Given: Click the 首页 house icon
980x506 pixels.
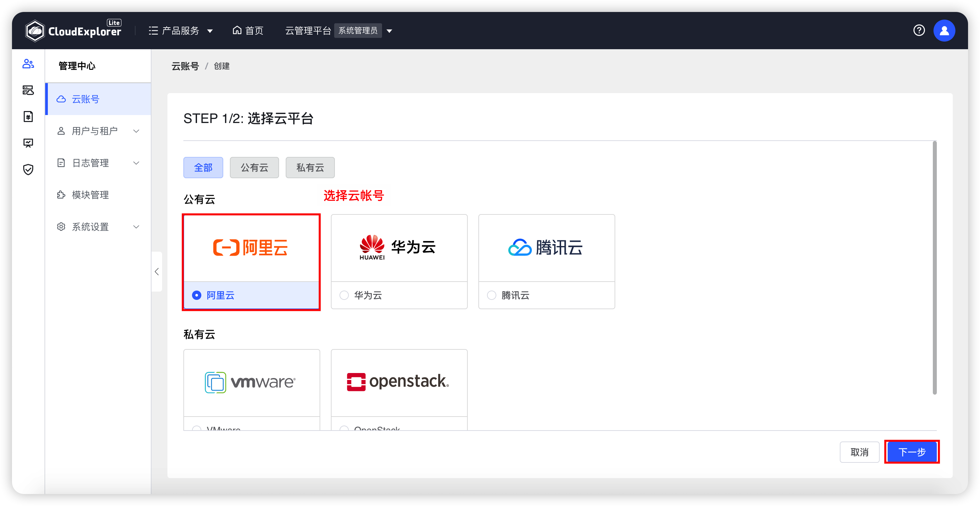Looking at the screenshot, I should pyautogui.click(x=237, y=30).
